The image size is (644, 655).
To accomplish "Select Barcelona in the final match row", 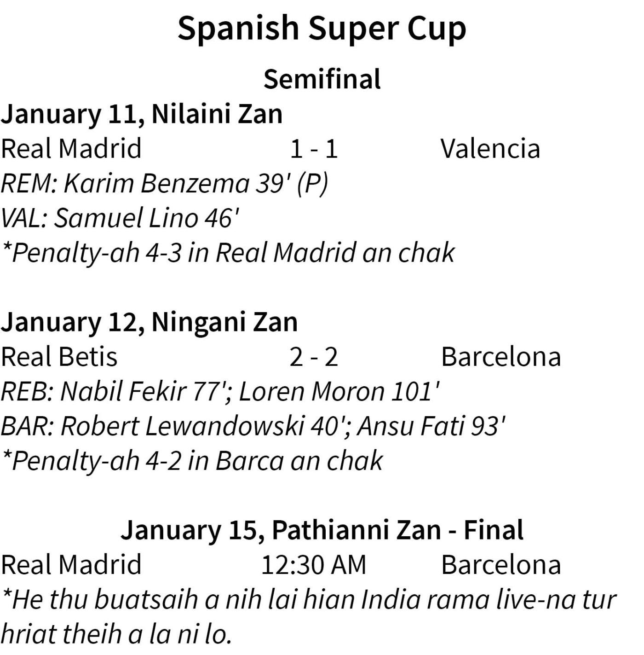I will [501, 565].
